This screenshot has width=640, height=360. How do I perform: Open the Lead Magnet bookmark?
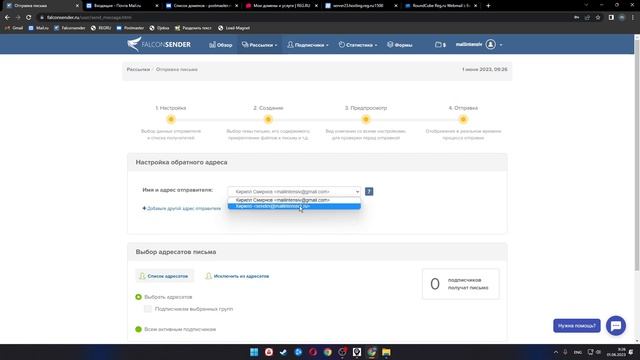tap(234, 28)
